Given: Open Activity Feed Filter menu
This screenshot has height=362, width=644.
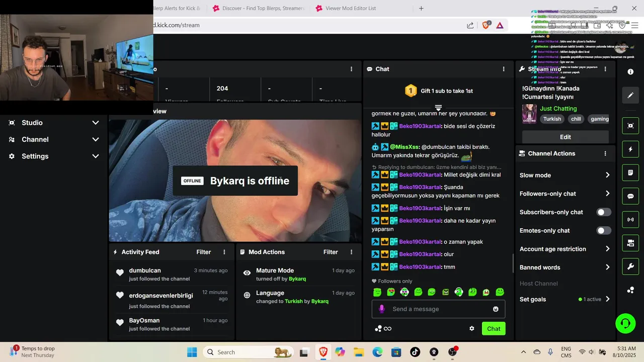Looking at the screenshot, I should click(x=204, y=252).
